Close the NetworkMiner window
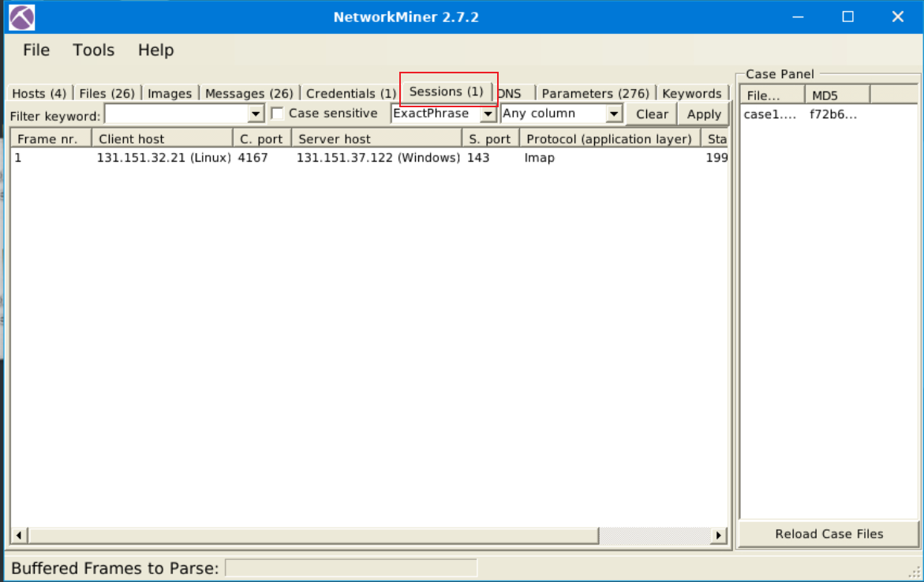This screenshot has width=924, height=582. [x=897, y=17]
